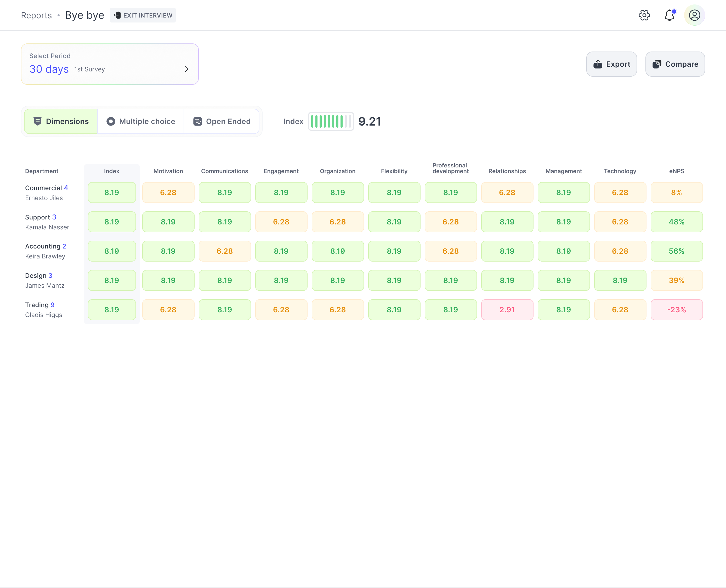Select the Multiple choice radio icon
Screen dimensions: 726x588
(111, 121)
